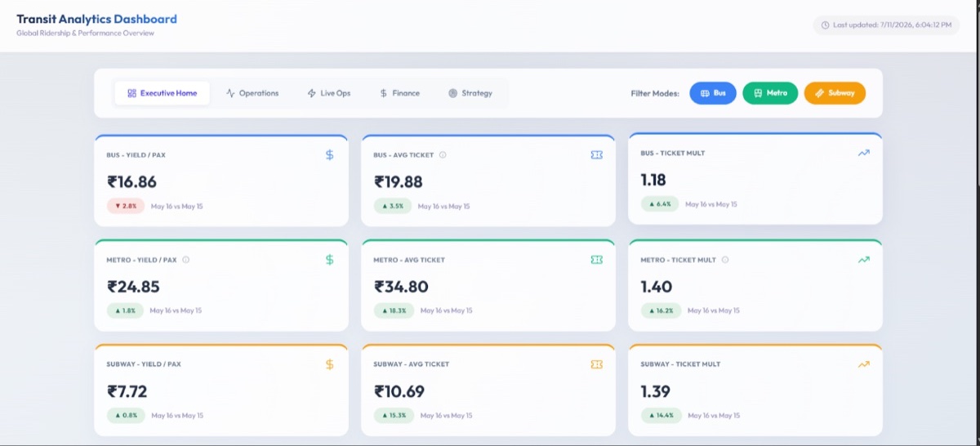980x446 pixels.
Task: Click the trend icon on Metro Ticket Mult card
Action: [x=864, y=260]
